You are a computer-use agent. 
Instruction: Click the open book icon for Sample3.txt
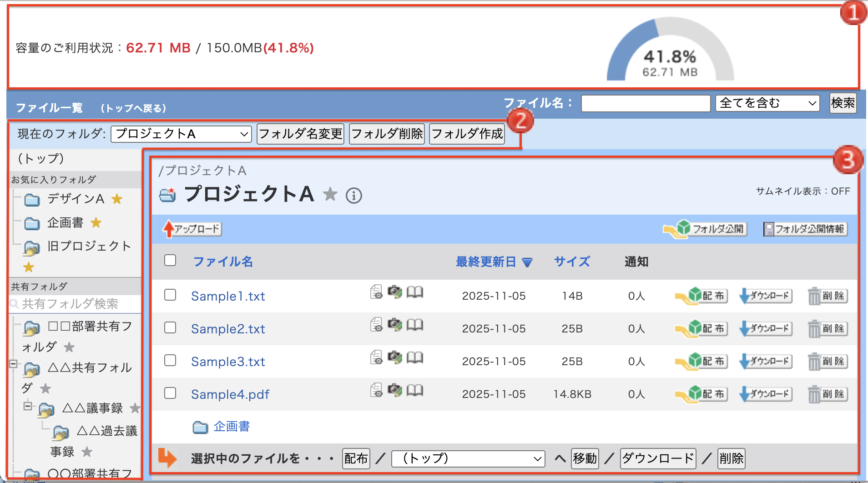(x=414, y=358)
